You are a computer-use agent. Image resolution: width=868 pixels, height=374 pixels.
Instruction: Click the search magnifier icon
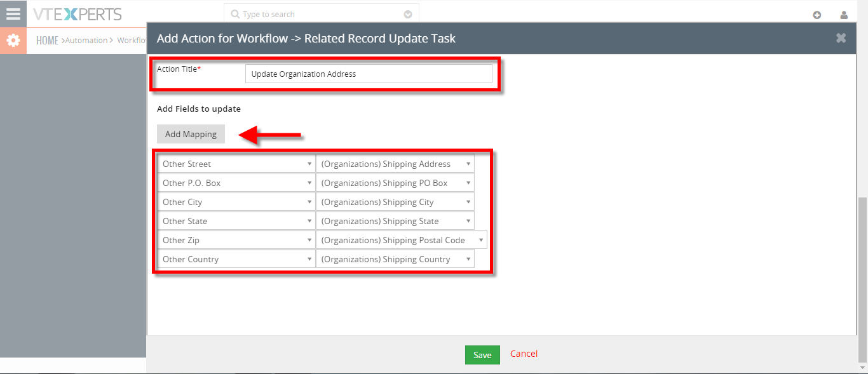pyautogui.click(x=235, y=14)
